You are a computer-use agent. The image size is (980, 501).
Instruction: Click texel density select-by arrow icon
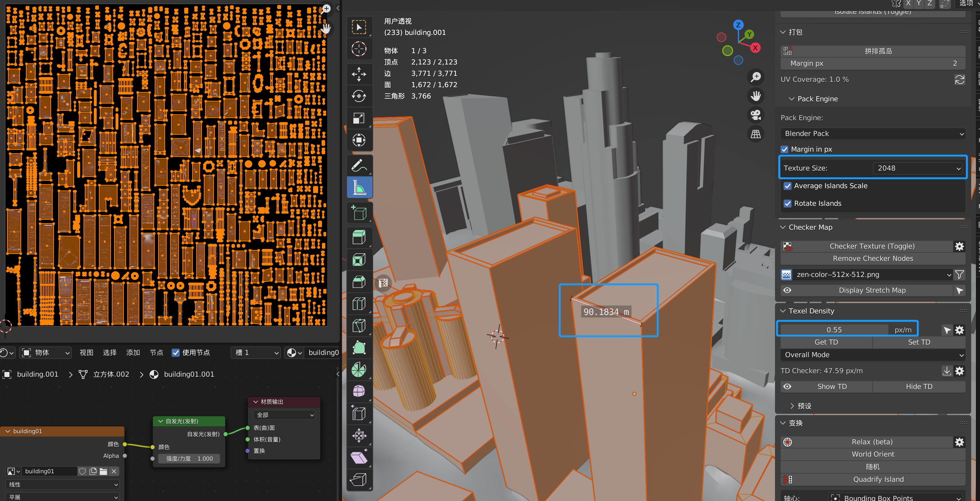(947, 330)
